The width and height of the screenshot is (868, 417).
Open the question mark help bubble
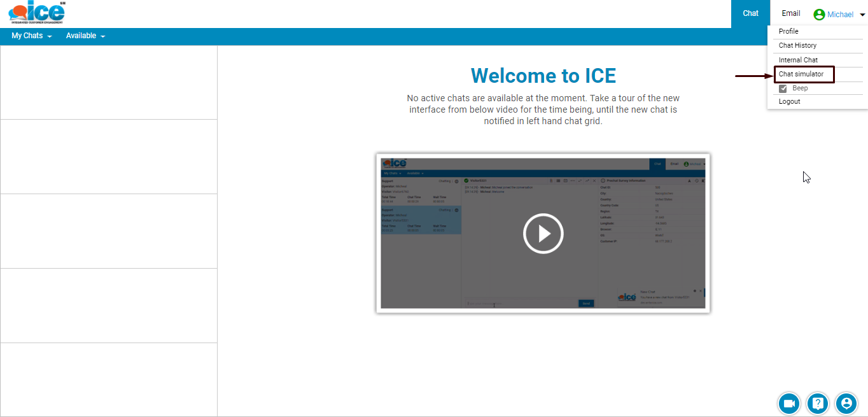click(x=818, y=403)
